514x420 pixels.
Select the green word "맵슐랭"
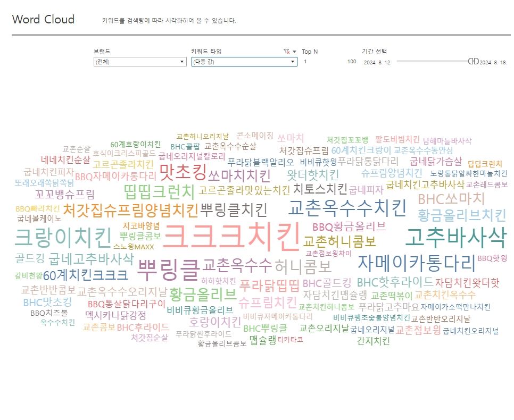pyautogui.click(x=263, y=340)
